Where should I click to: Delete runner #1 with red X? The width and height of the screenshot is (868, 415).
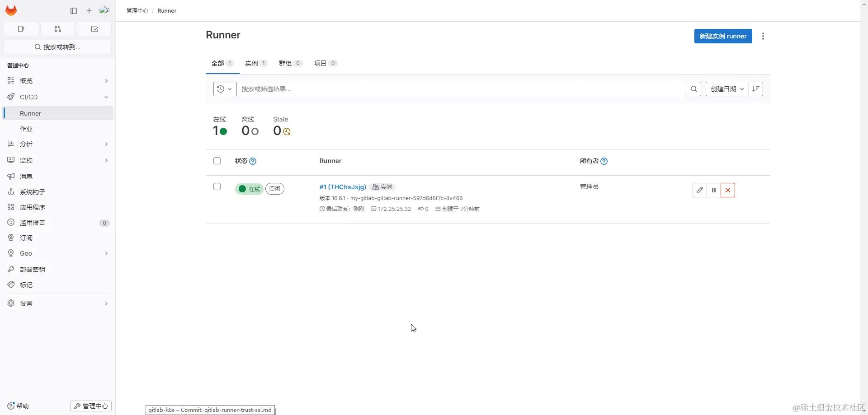point(728,190)
